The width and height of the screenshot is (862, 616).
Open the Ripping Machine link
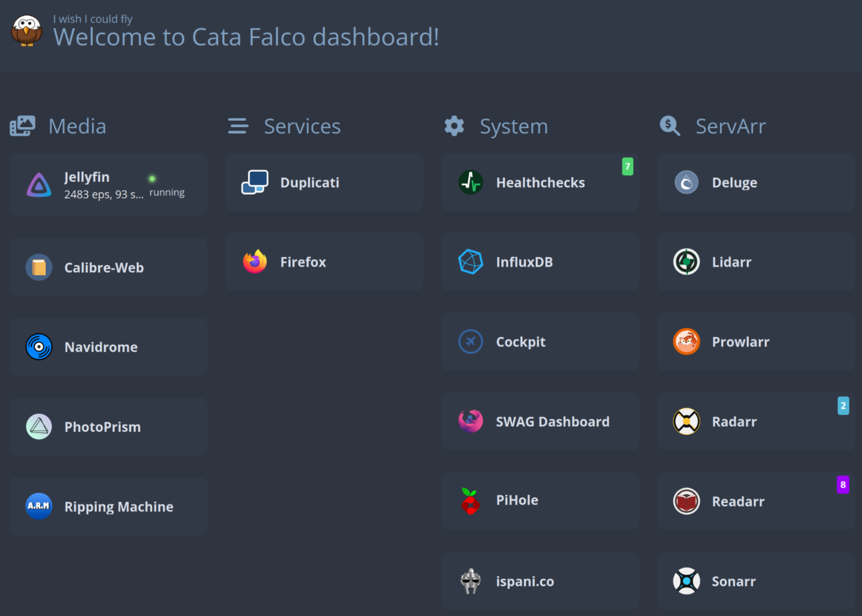[x=108, y=506]
